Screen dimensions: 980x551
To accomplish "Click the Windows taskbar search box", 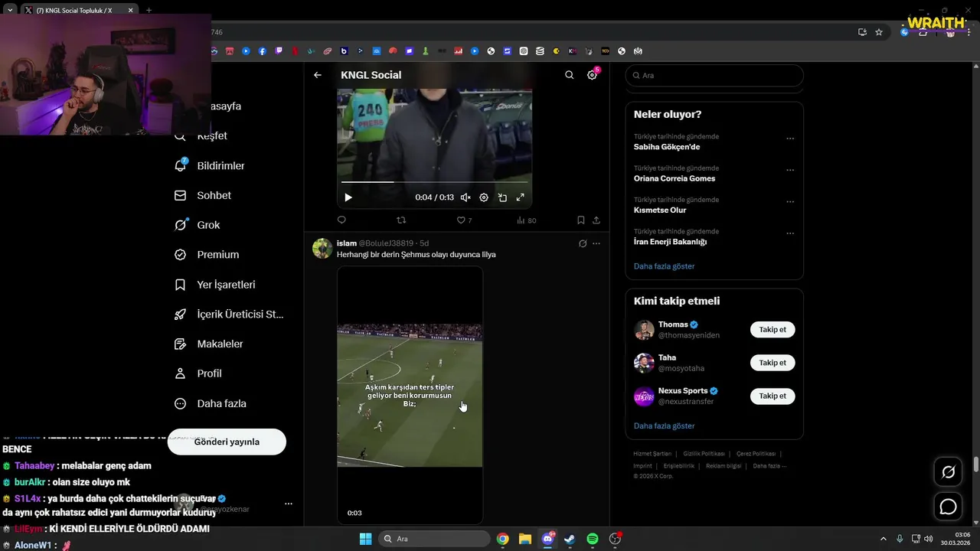I will click(434, 539).
